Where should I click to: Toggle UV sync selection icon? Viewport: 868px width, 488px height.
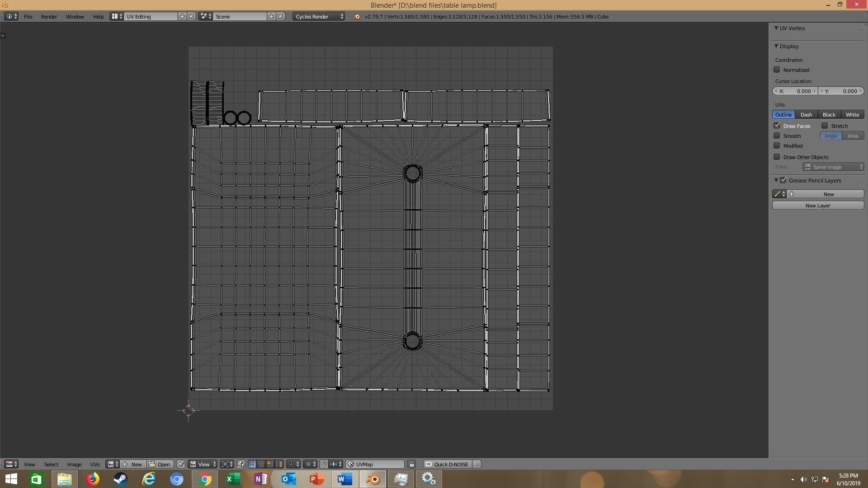[x=241, y=464]
